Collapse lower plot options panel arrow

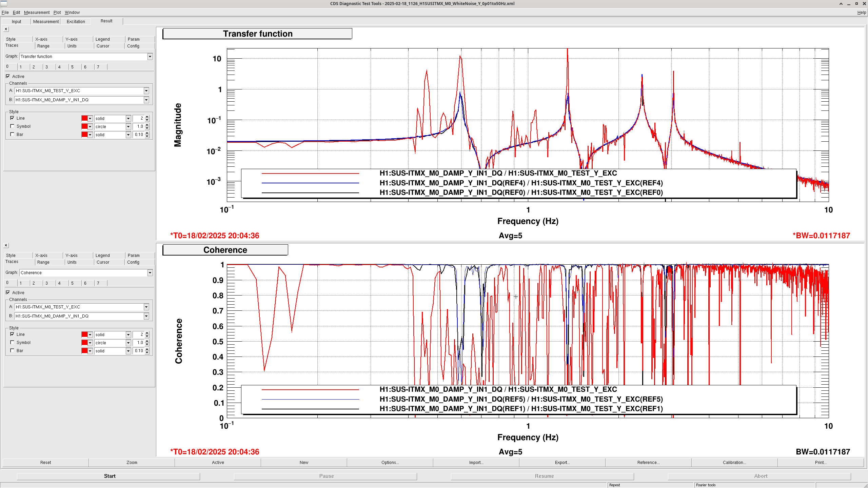[6, 245]
